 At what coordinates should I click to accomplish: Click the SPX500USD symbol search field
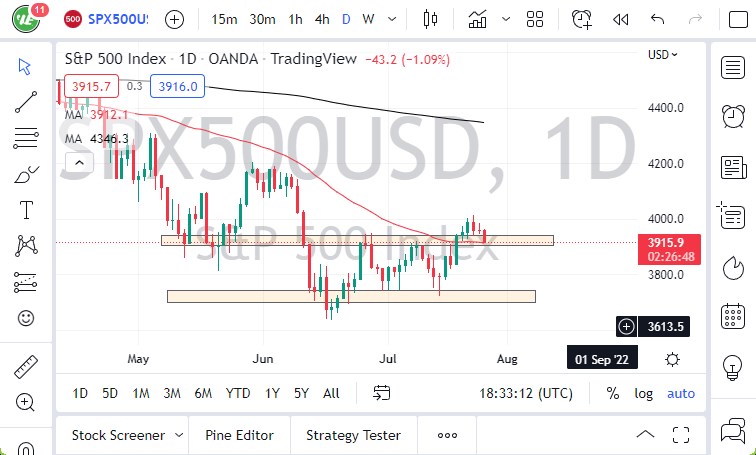(x=105, y=19)
